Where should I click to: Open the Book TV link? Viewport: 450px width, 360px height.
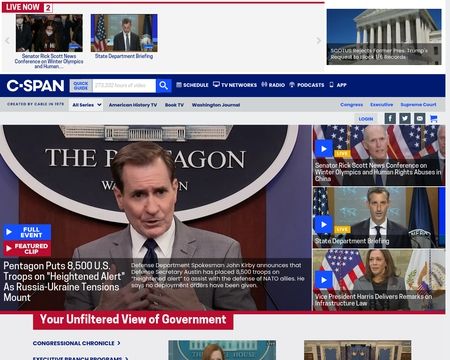[174, 105]
